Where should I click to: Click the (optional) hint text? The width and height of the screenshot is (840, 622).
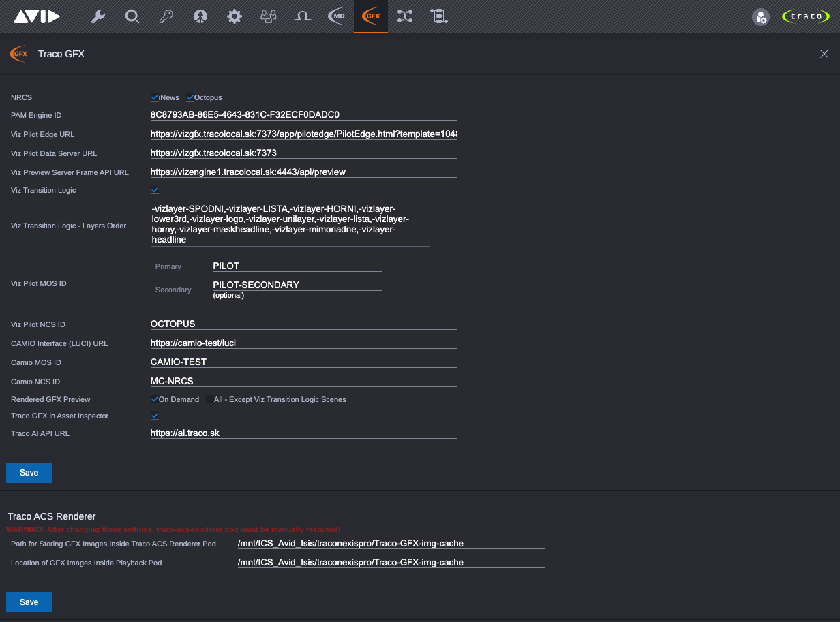[228, 296]
